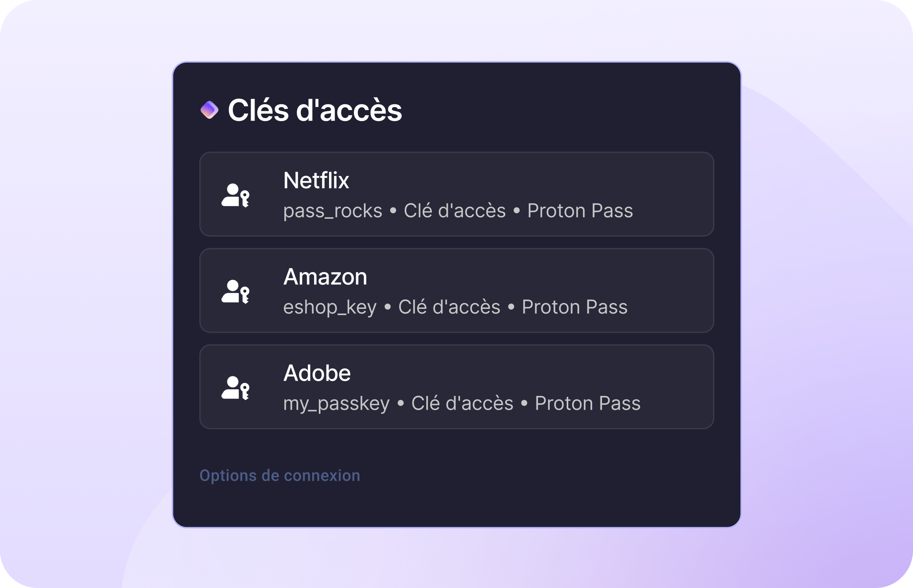Click the eshop_key username text
The image size is (913, 588).
(x=329, y=307)
